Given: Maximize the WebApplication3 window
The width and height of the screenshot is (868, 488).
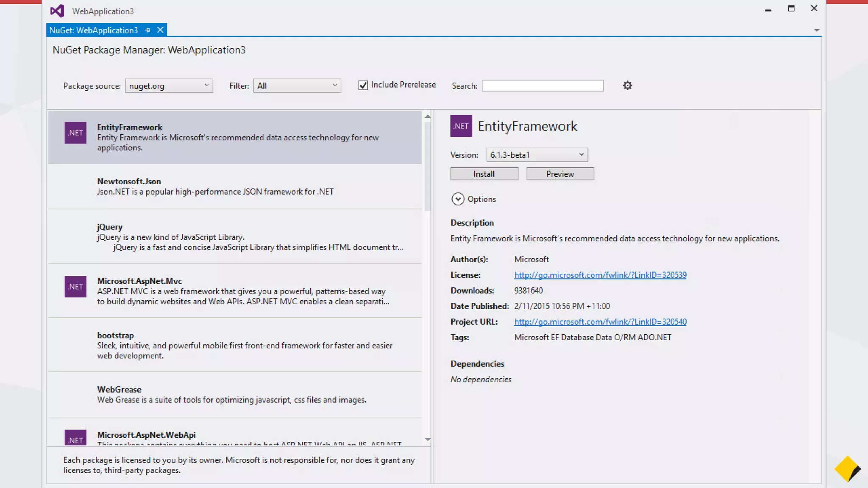Looking at the screenshot, I should (791, 8).
